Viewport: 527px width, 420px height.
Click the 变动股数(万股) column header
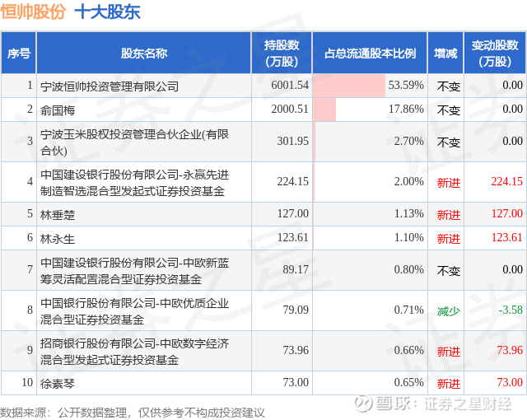coord(495,53)
